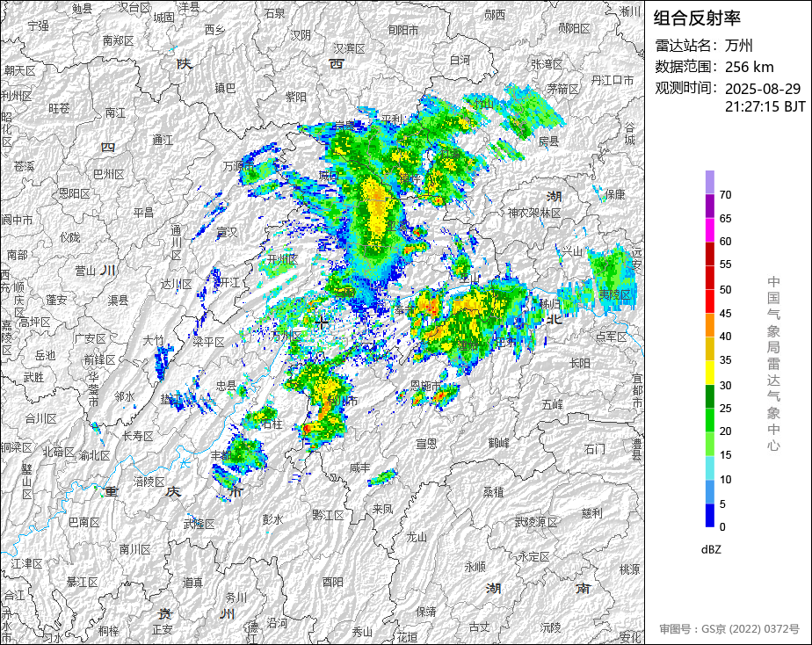The height and width of the screenshot is (645, 812).
Task: Click legend value 20
Action: [x=725, y=431]
